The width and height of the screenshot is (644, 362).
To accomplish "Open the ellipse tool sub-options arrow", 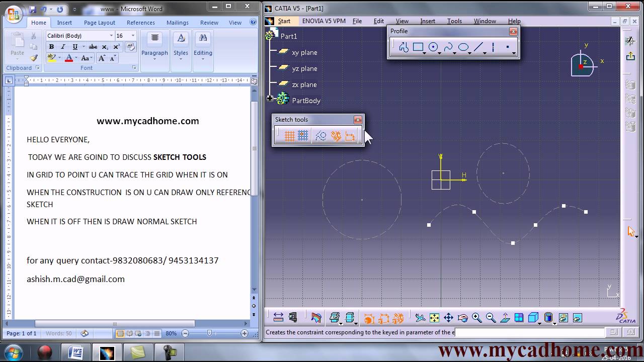I will pos(470,53).
